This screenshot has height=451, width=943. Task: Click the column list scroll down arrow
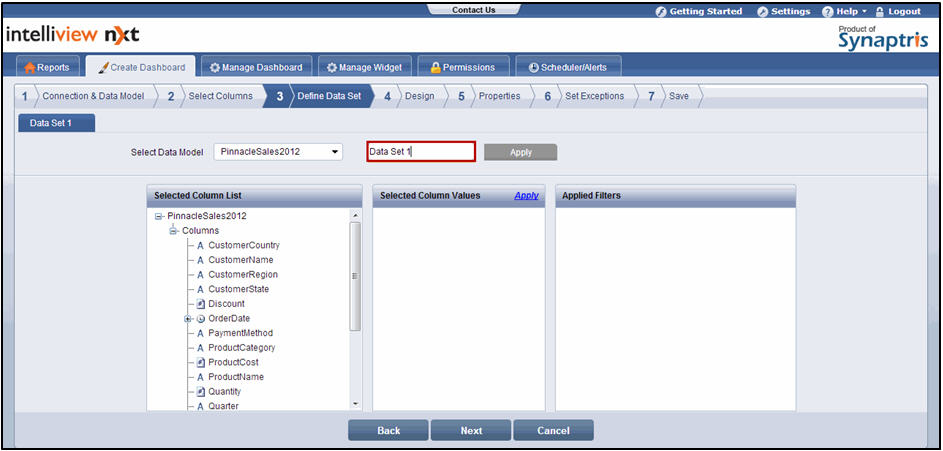coord(355,404)
